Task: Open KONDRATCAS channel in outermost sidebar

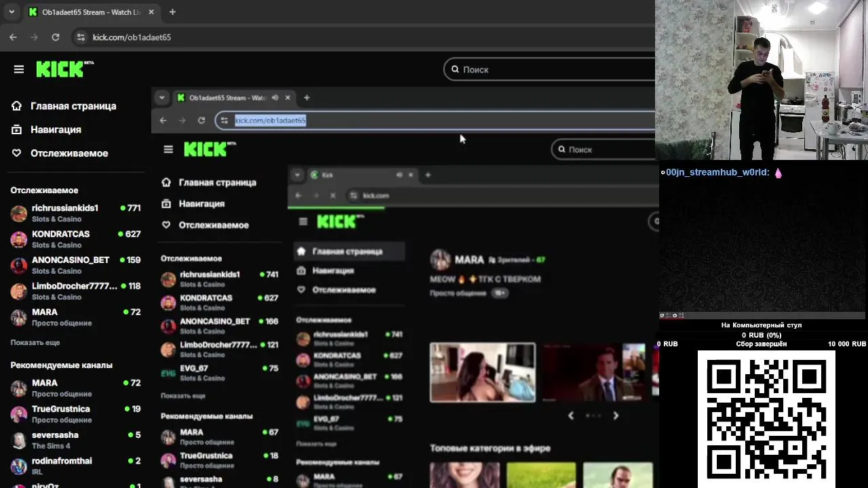Action: click(75, 239)
